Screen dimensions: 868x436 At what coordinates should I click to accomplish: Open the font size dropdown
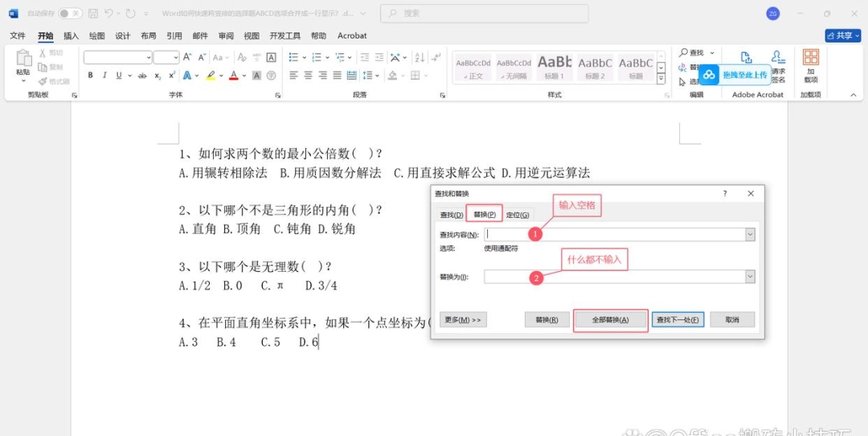click(x=176, y=57)
